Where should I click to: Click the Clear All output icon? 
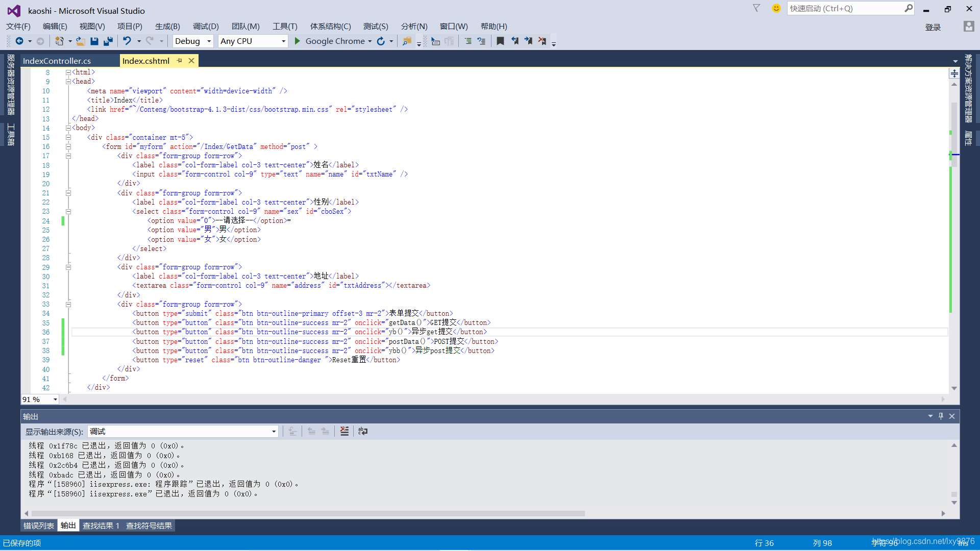click(x=345, y=431)
